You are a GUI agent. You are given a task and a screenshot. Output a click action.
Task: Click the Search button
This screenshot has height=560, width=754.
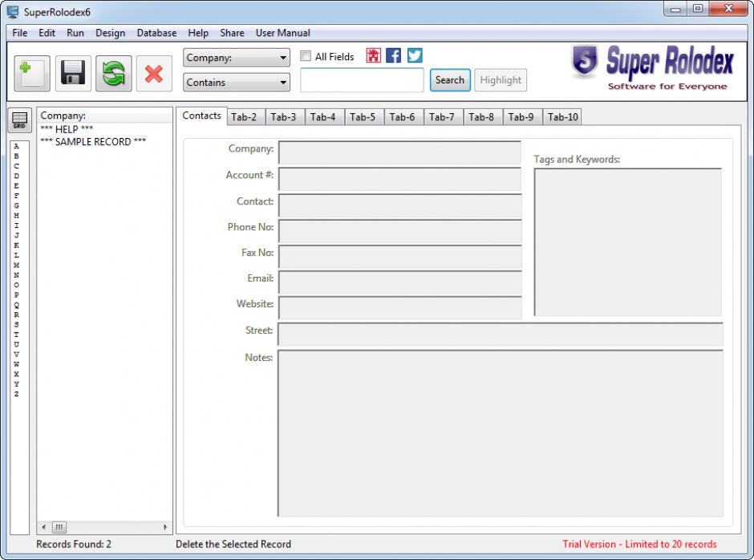pyautogui.click(x=450, y=80)
